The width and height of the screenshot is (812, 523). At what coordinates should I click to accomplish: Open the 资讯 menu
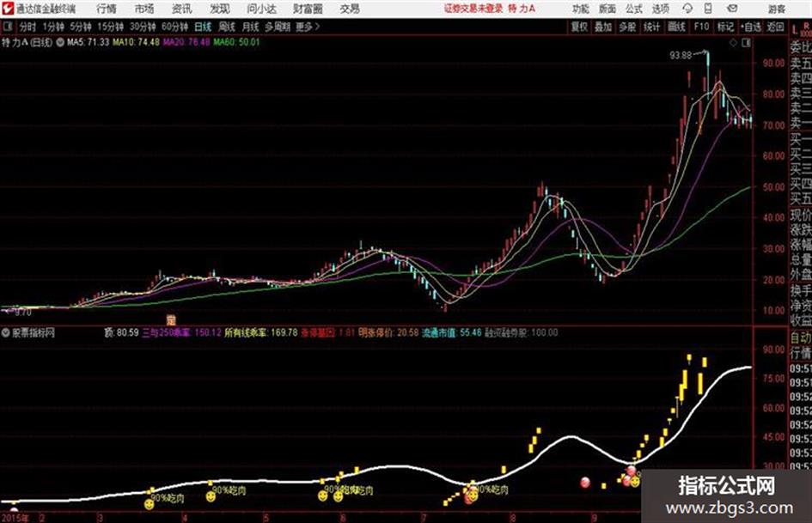(182, 9)
